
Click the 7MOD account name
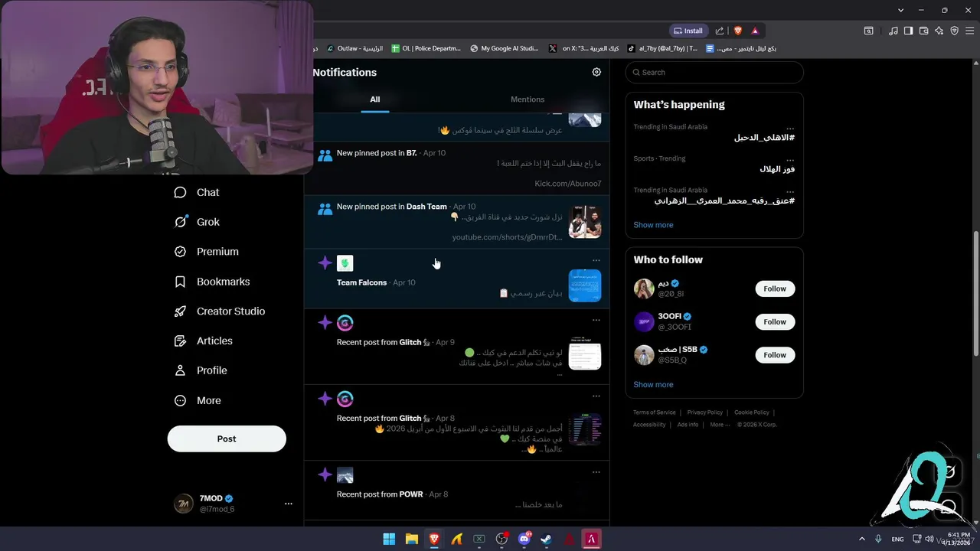tap(211, 498)
